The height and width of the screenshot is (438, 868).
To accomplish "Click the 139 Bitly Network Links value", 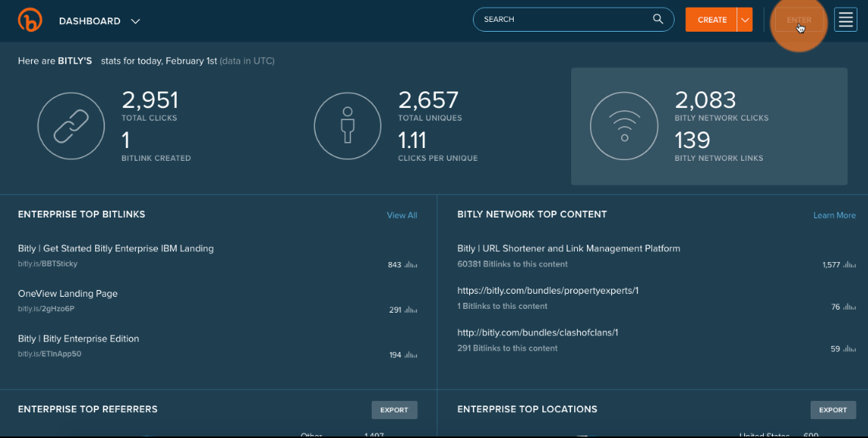I will (x=692, y=140).
